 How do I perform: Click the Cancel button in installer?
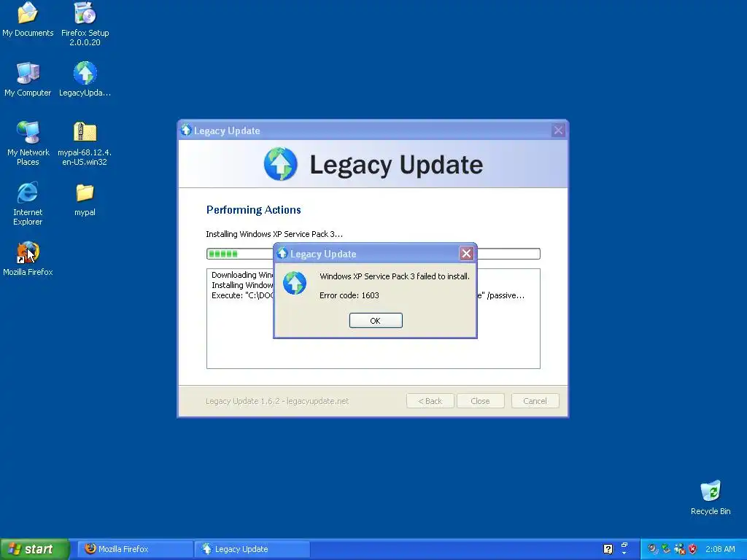point(535,401)
